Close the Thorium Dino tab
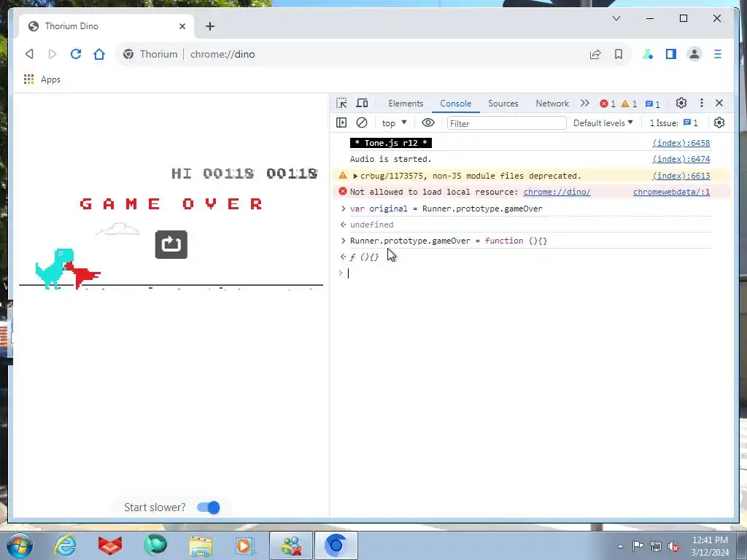 [182, 26]
